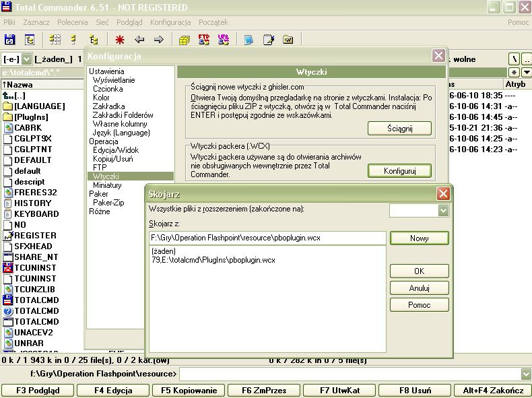This screenshot has height=398, width=532.
Task: Click the folder tree toolbar icon
Action: coord(30,40)
